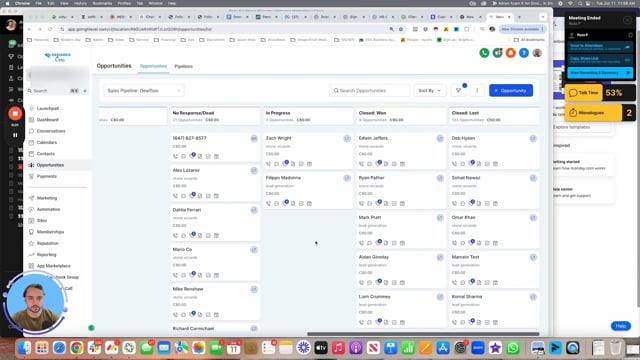Click the Closed: Won column header

coord(400,116)
